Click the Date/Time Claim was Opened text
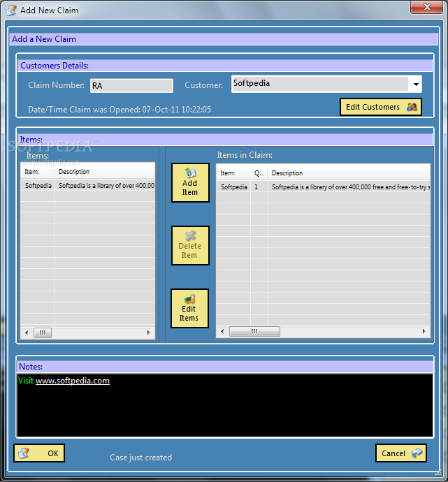The width and height of the screenshot is (448, 482). coord(120,110)
